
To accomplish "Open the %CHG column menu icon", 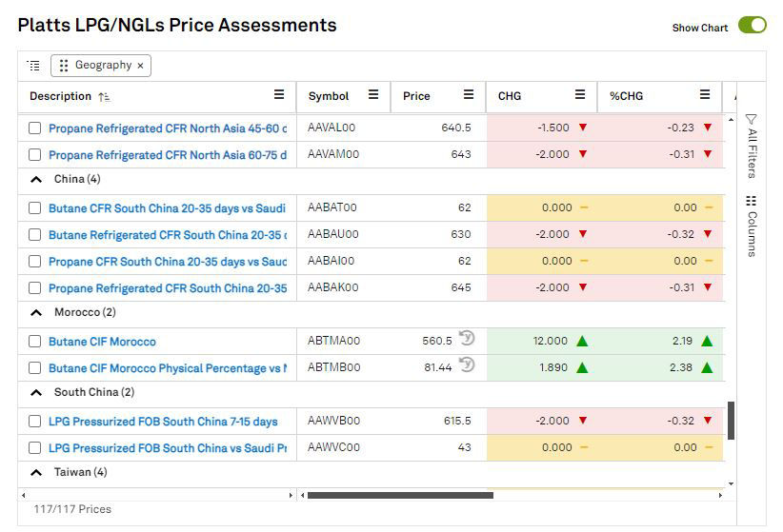I will [x=705, y=95].
